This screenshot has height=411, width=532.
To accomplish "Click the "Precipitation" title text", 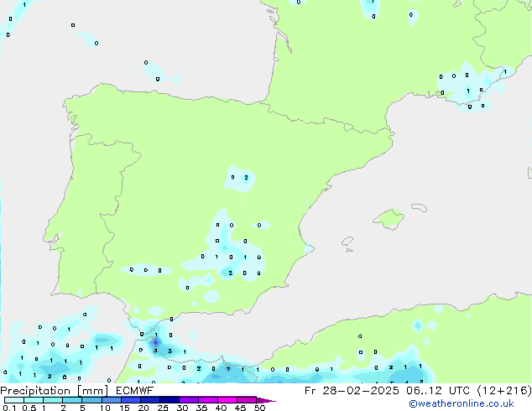I will [x=35, y=391].
